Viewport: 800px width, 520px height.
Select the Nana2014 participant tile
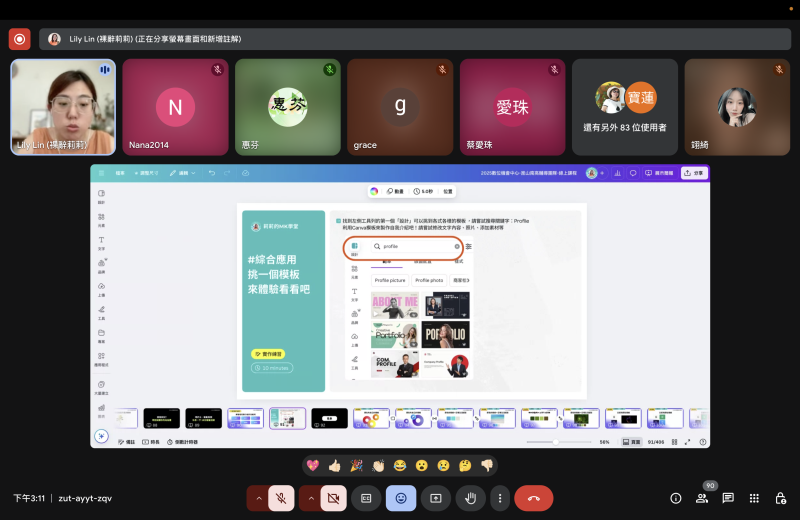[x=176, y=107]
